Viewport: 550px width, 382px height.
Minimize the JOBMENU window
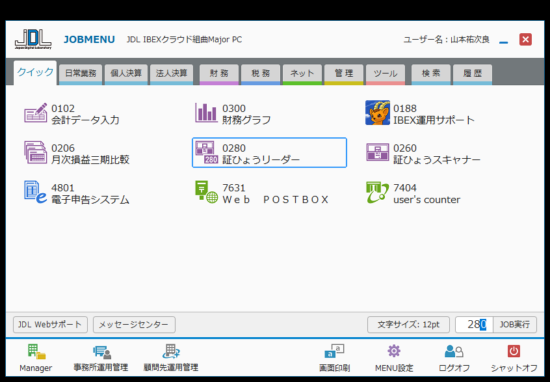(x=504, y=42)
